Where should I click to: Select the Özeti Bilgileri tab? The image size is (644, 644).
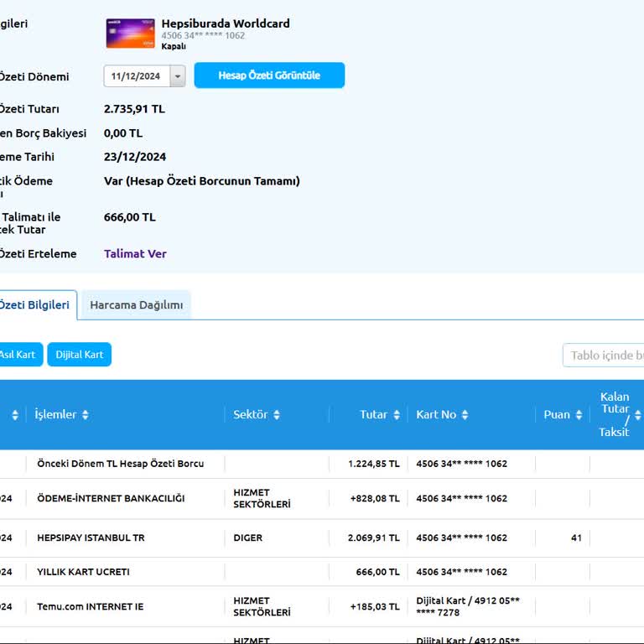[35, 305]
